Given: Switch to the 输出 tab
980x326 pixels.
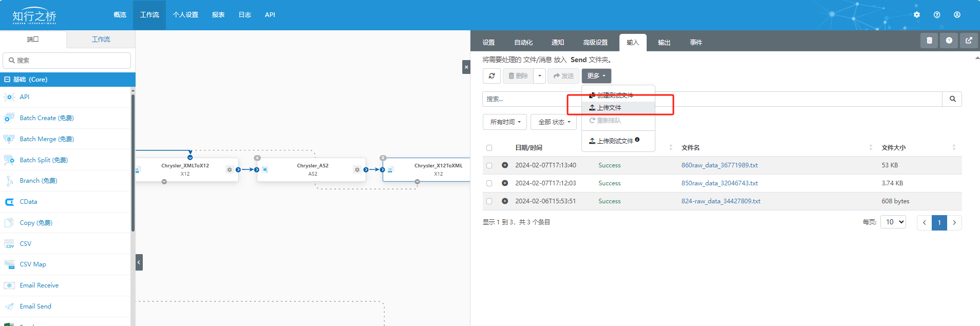Looking at the screenshot, I should pos(664,43).
